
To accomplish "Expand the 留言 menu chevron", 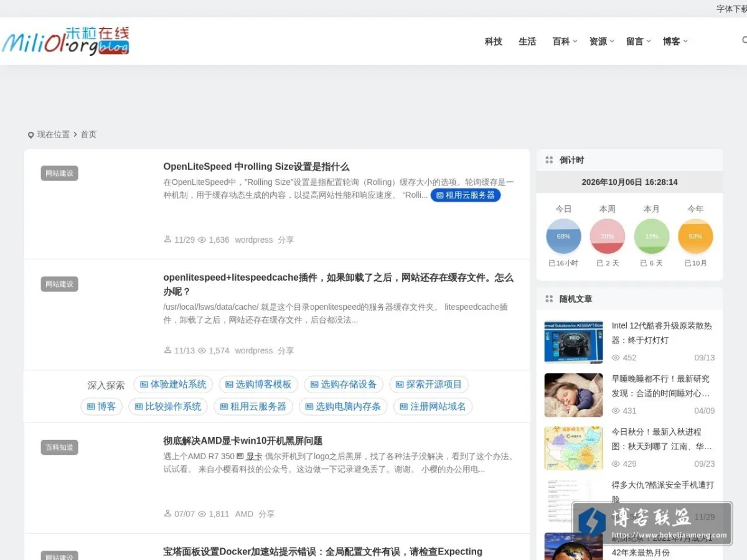I will click(649, 41).
